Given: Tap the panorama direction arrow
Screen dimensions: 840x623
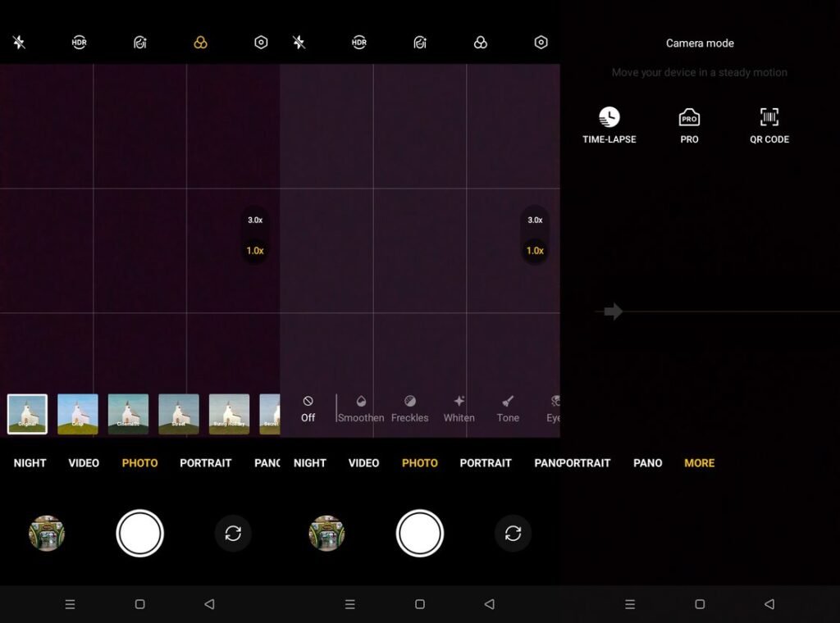Looking at the screenshot, I should pos(613,311).
